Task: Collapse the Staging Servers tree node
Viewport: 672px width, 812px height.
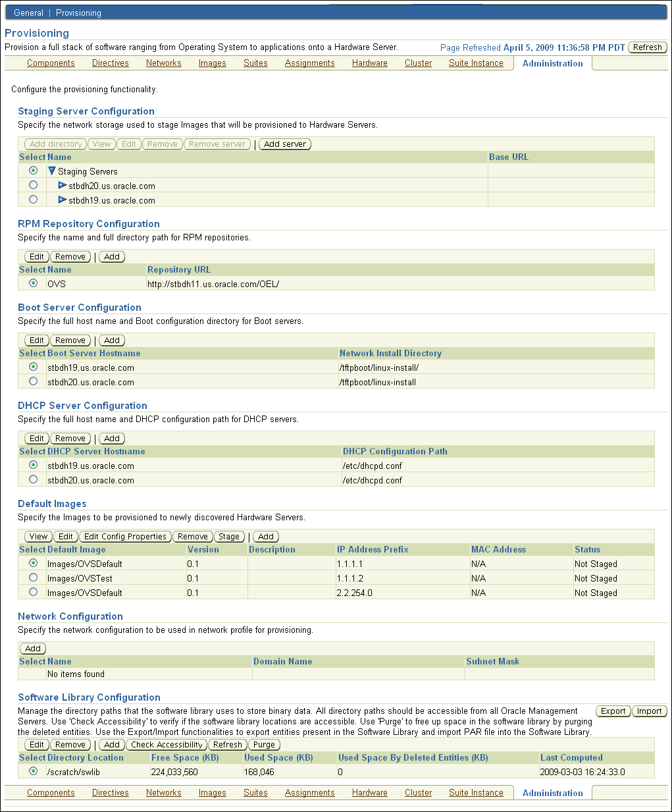Action: [52, 171]
